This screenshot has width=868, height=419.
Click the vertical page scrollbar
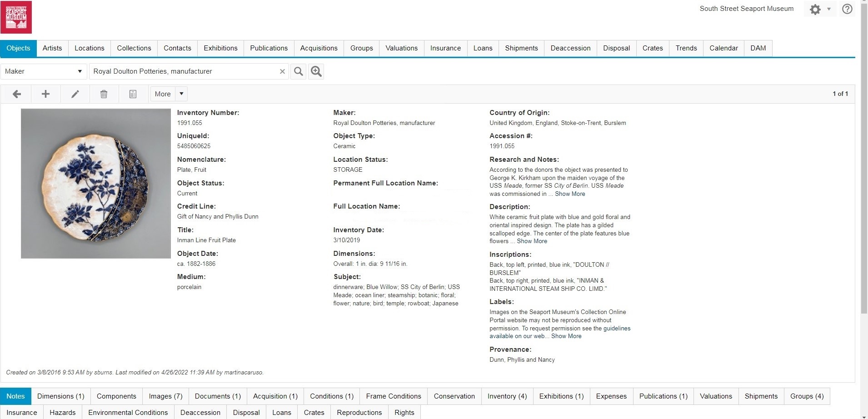(x=864, y=159)
